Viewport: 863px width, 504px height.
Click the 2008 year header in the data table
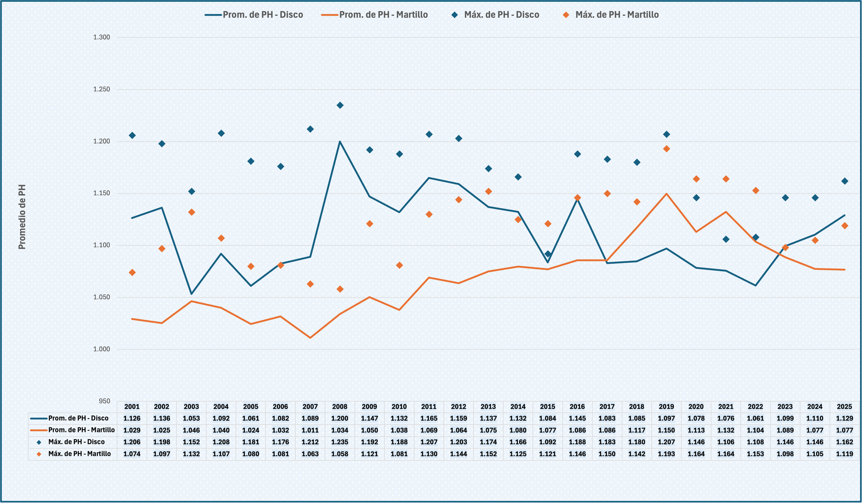[x=340, y=407]
